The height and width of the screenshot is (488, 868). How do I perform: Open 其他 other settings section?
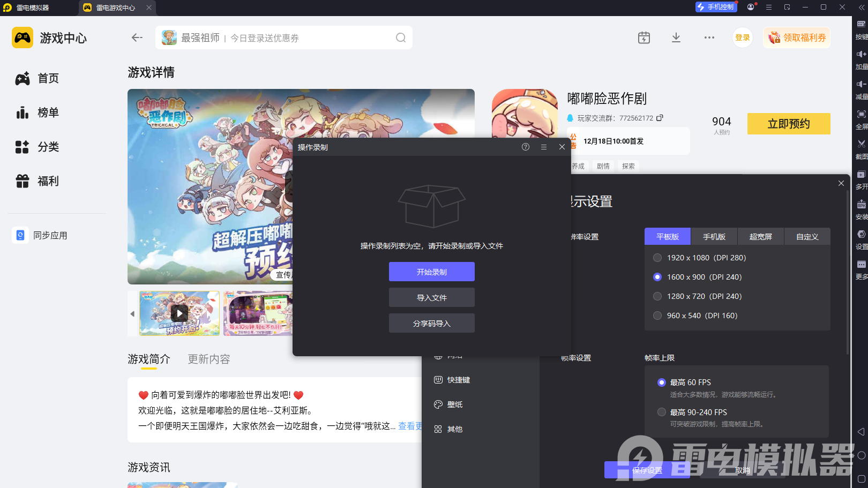click(448, 429)
